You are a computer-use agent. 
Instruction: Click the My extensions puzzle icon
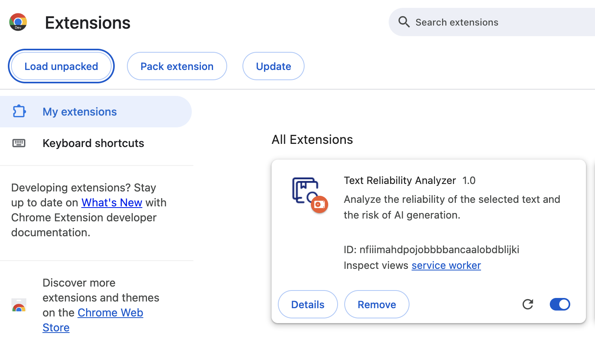[x=19, y=112]
